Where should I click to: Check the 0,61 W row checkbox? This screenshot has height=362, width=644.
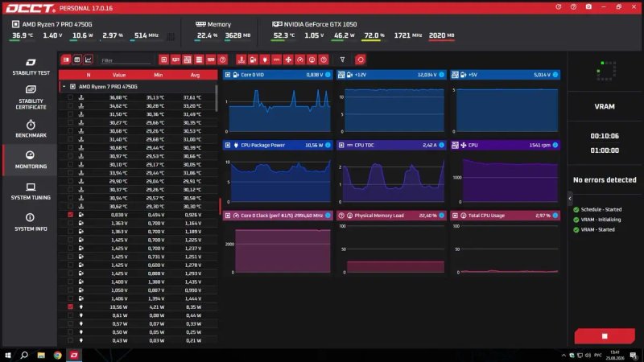(x=70, y=315)
